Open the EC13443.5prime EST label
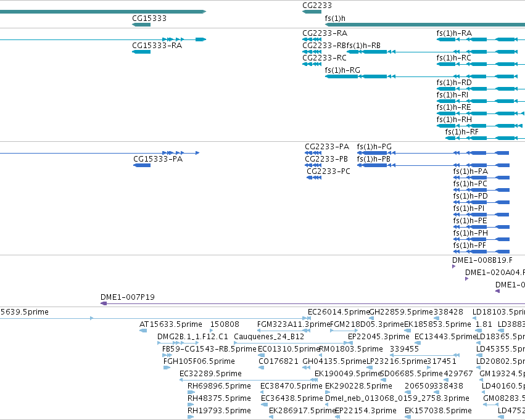 (445, 337)
